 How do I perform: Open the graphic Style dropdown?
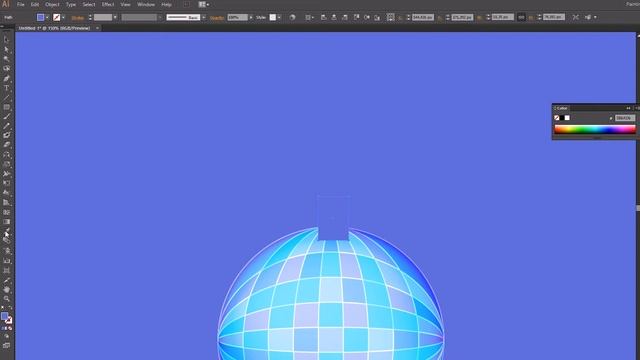click(279, 17)
